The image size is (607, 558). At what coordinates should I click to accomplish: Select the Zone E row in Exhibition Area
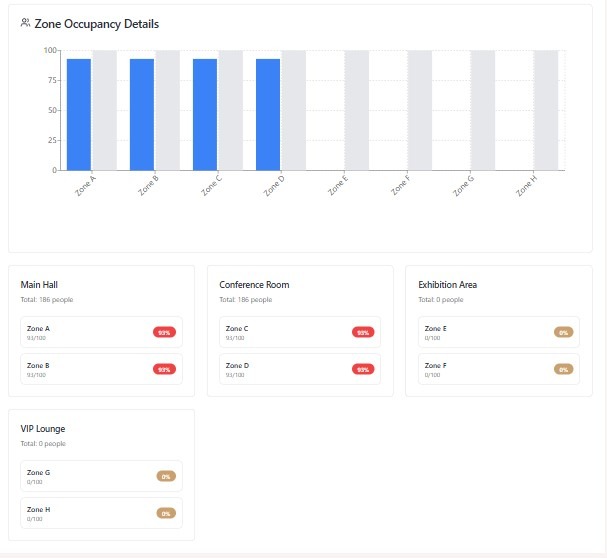tap(484, 332)
